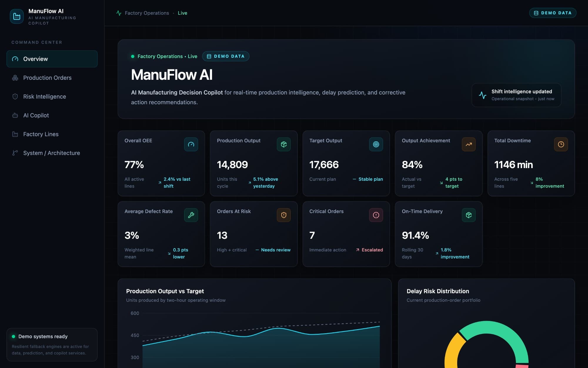The image size is (588, 368).
Task: Click the 77% Overall OEE value
Action: (x=134, y=165)
